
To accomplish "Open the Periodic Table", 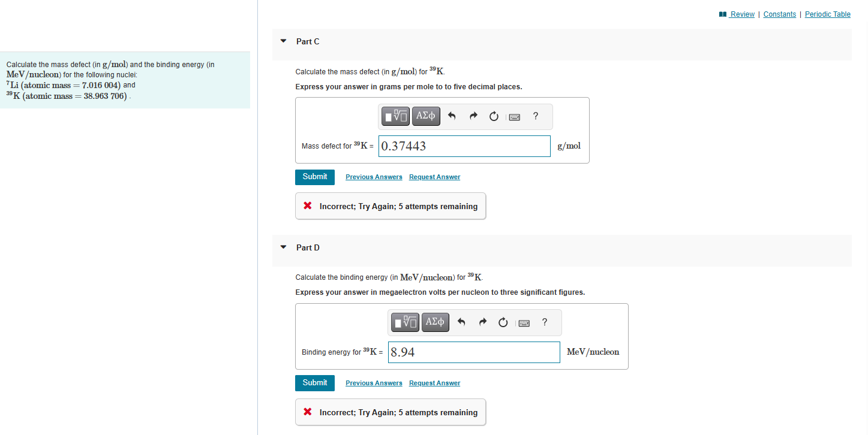I will point(827,14).
